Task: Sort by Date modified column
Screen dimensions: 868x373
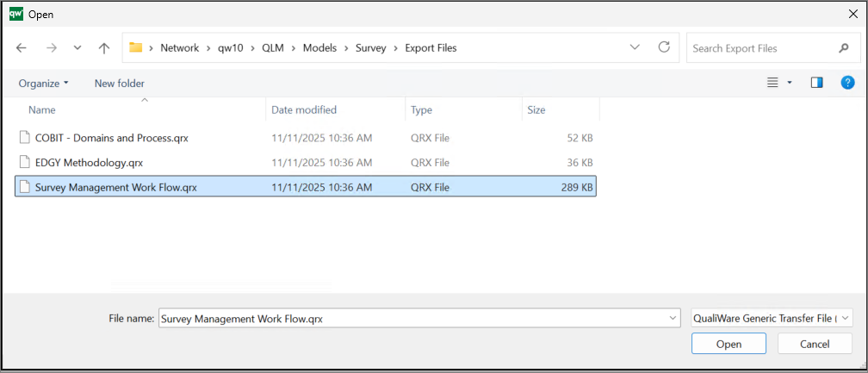Action: (x=304, y=110)
